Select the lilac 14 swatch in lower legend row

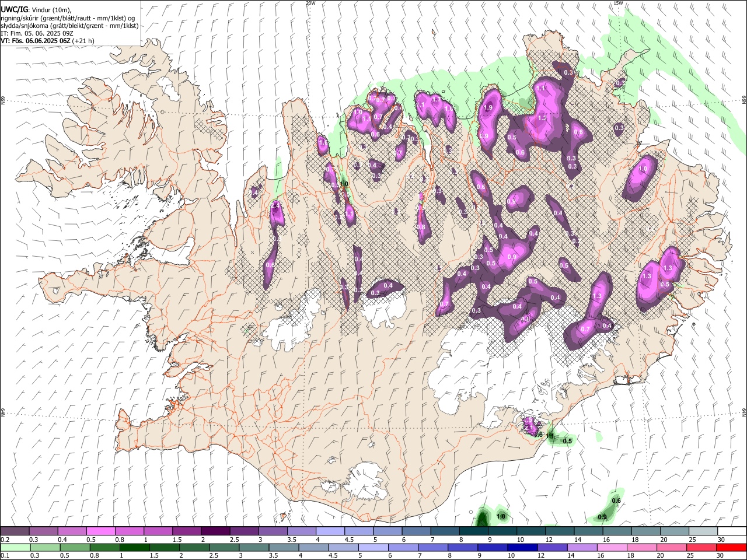click(582, 547)
